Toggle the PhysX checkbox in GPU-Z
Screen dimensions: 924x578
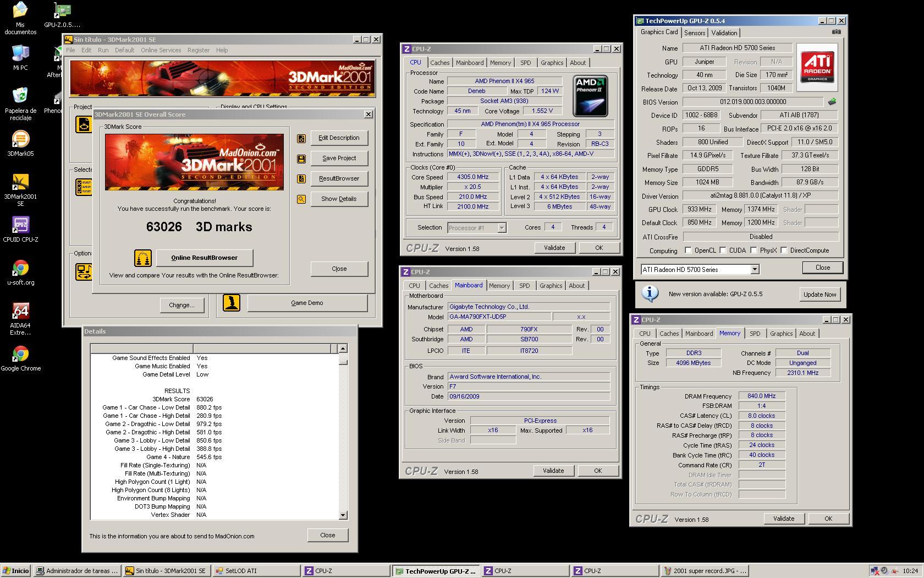[754, 250]
